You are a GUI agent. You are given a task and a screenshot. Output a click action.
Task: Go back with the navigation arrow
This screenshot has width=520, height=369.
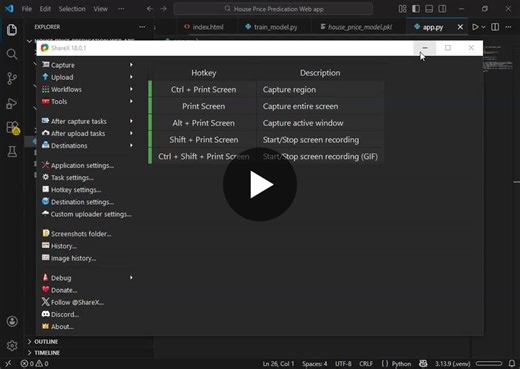(x=150, y=9)
